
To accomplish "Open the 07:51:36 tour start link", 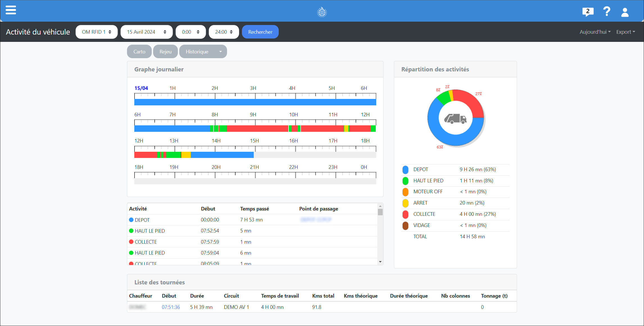I will tap(171, 307).
